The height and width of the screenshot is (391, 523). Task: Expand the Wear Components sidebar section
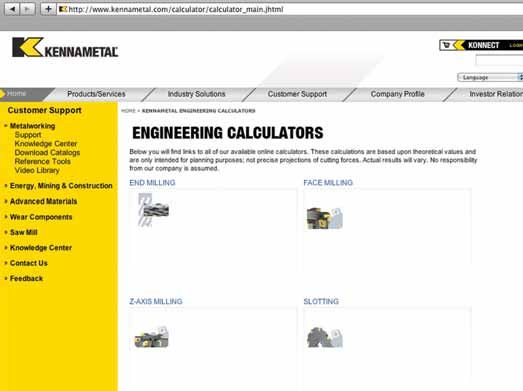coord(41,217)
